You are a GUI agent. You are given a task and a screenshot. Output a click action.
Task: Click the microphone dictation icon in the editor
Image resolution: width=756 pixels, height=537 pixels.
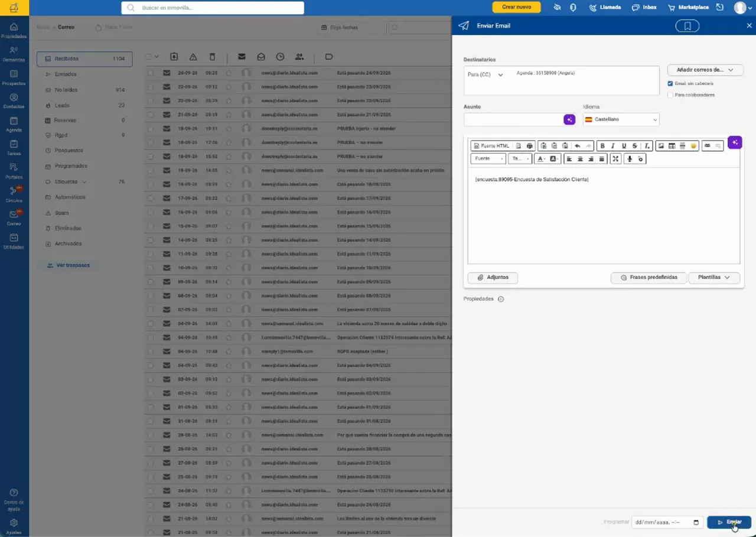click(x=630, y=159)
